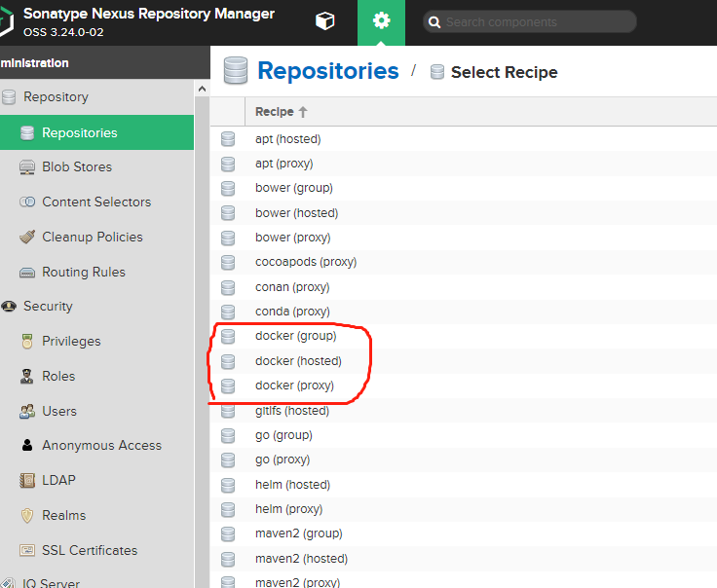
Task: Click the Repositories breadcrumb link
Action: pos(328,71)
